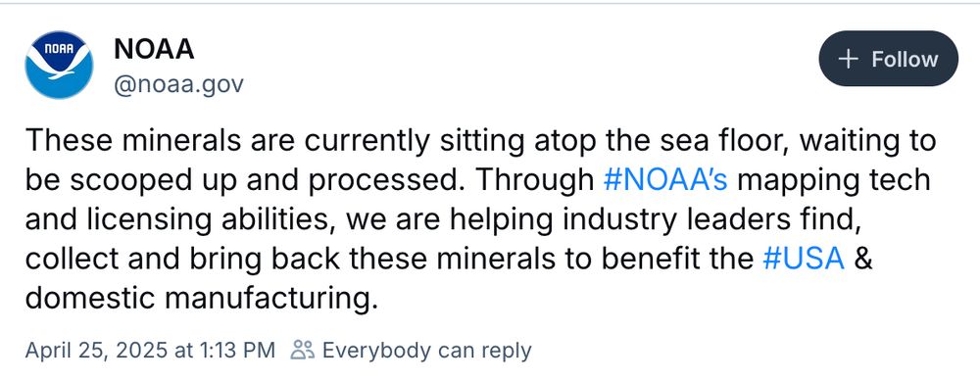Click the phrase 'domestic manufacturing.' in post

(x=202, y=299)
